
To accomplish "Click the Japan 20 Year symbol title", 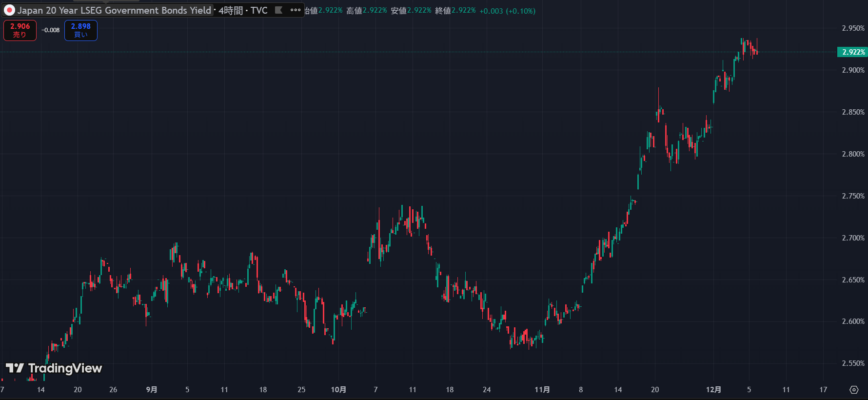I will point(114,10).
